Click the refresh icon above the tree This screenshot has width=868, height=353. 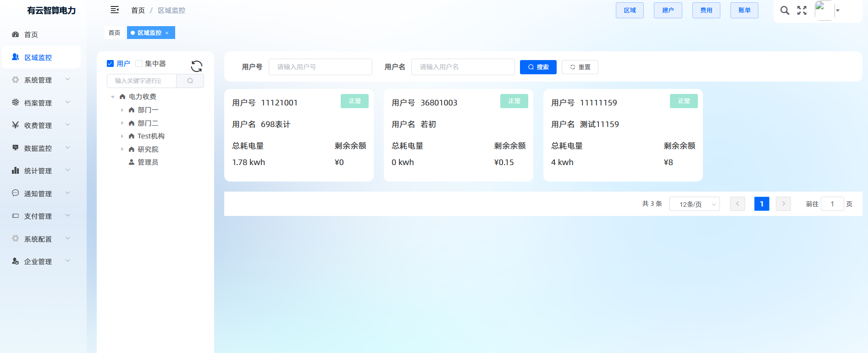(x=196, y=66)
